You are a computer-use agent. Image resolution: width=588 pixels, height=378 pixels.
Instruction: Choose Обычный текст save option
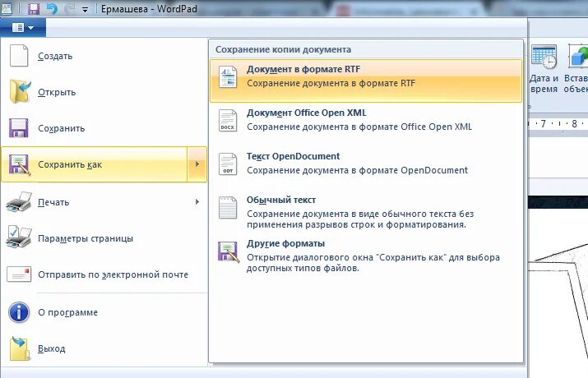(366, 212)
